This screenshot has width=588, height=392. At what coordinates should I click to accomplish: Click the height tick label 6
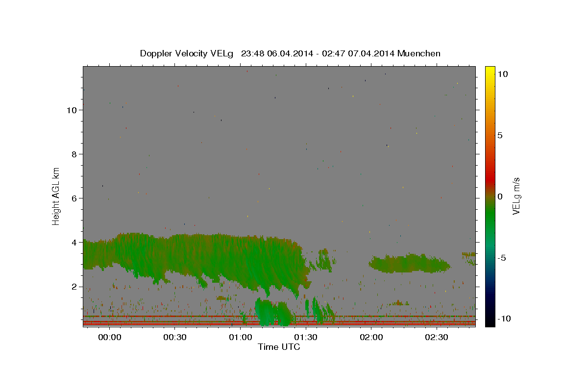[74, 198]
